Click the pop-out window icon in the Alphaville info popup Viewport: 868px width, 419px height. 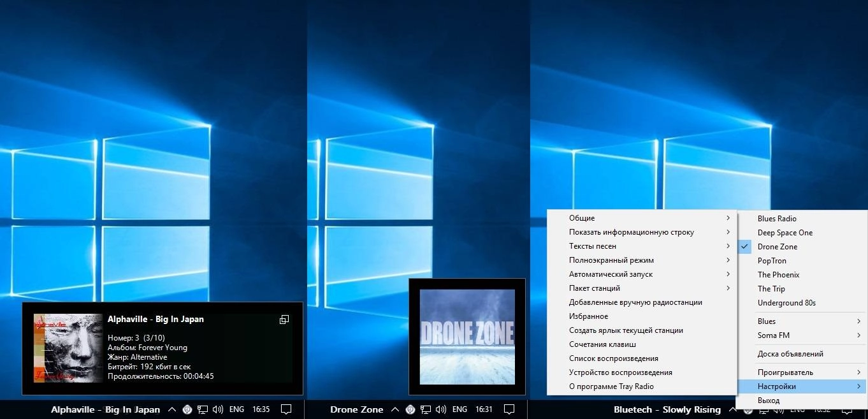284,320
